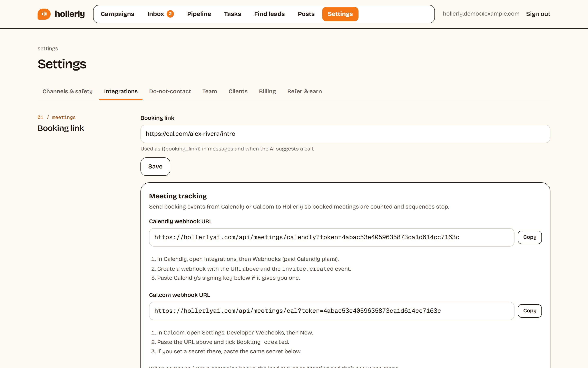
Task: Focus the Calendly webhook URL field
Action: [x=332, y=237]
